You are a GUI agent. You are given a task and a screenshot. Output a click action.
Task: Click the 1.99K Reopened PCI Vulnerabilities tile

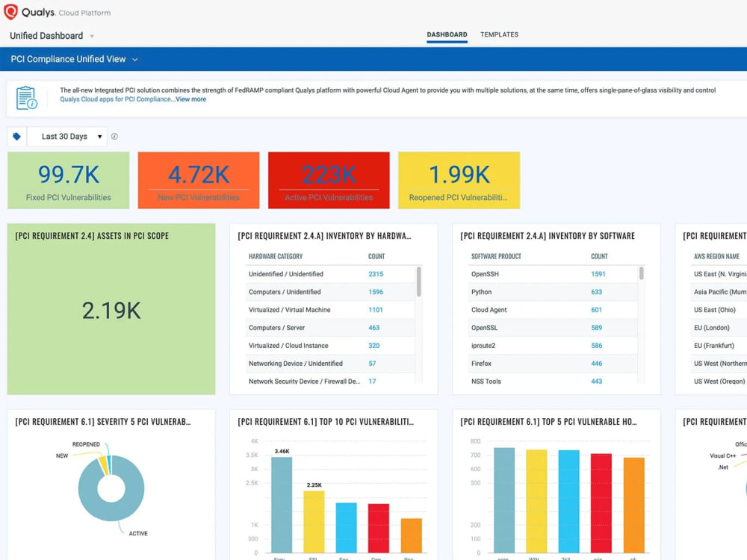tap(459, 181)
